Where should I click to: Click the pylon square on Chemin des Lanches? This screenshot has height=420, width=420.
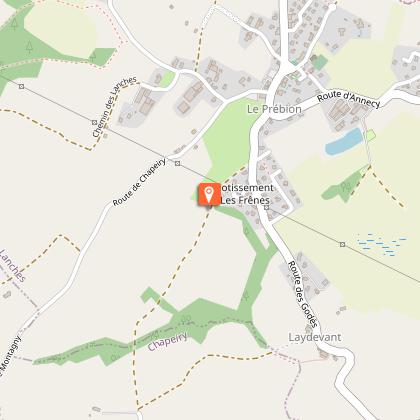coord(94,122)
